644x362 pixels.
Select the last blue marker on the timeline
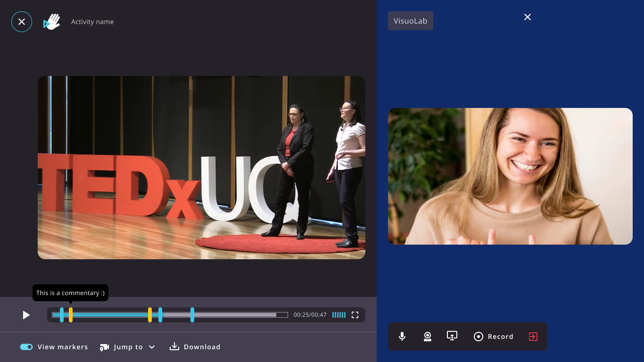point(192,315)
